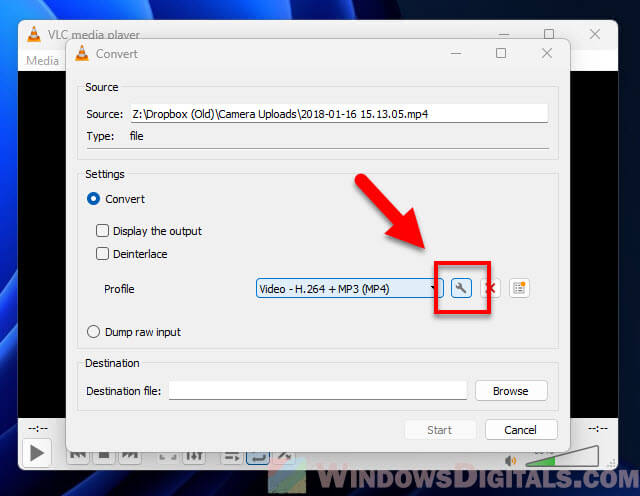Open the Media menu in VLC
Screen dimensions: 640x496
(x=42, y=60)
